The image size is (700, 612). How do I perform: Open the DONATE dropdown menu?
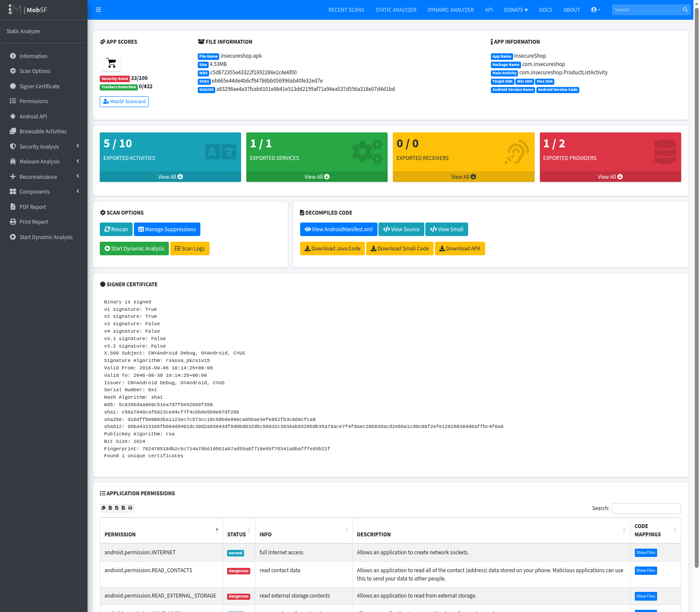click(516, 10)
